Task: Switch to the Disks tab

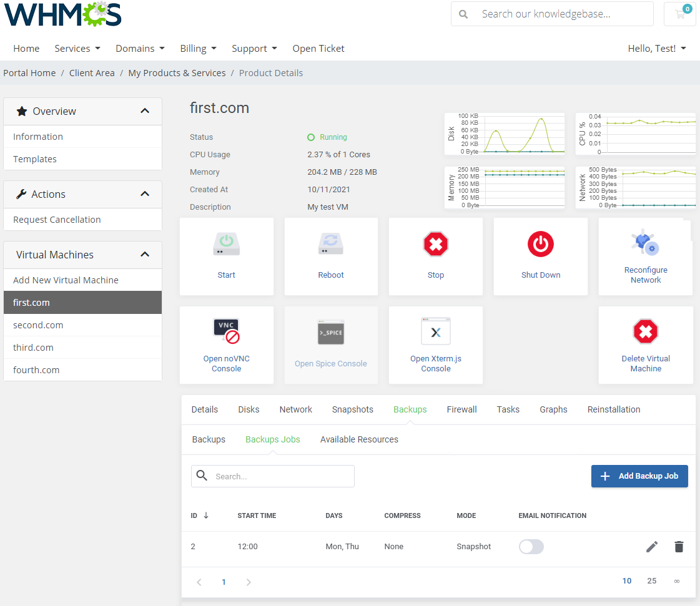Action: click(x=249, y=409)
